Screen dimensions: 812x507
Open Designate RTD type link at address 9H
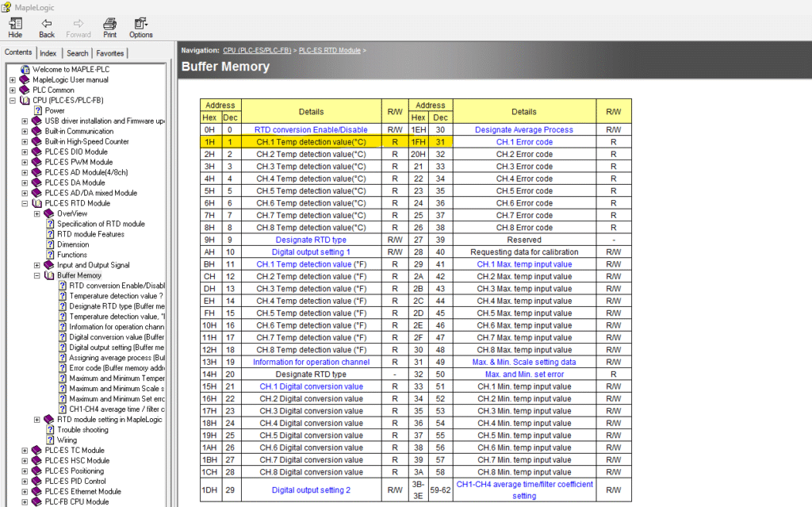click(311, 240)
